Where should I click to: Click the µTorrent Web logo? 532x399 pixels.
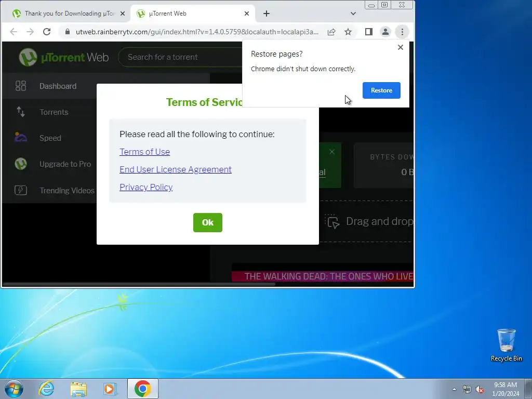(64, 57)
